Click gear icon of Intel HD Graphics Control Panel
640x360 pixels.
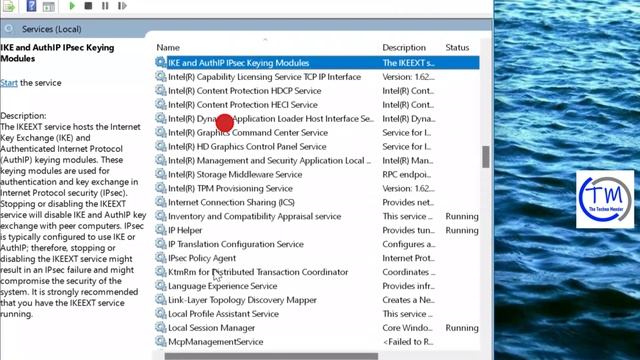tap(160, 146)
